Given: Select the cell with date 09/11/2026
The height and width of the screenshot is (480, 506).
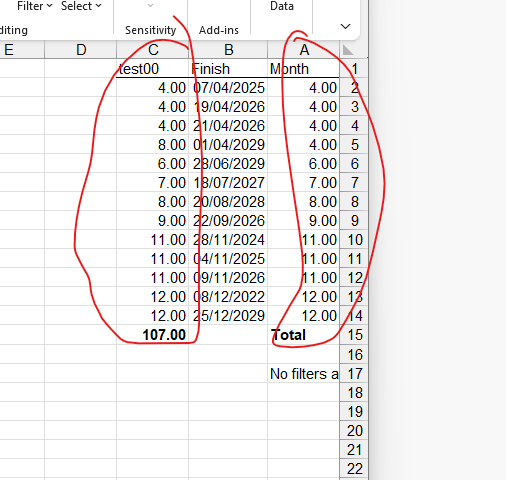Looking at the screenshot, I should (228, 278).
